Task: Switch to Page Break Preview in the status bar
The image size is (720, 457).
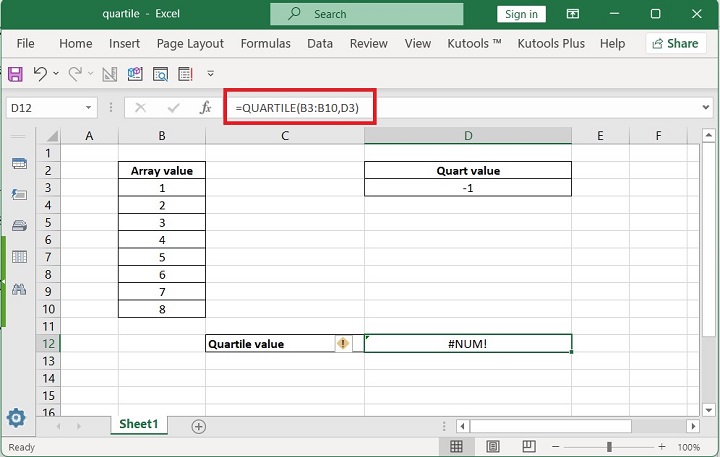Action: point(526,447)
